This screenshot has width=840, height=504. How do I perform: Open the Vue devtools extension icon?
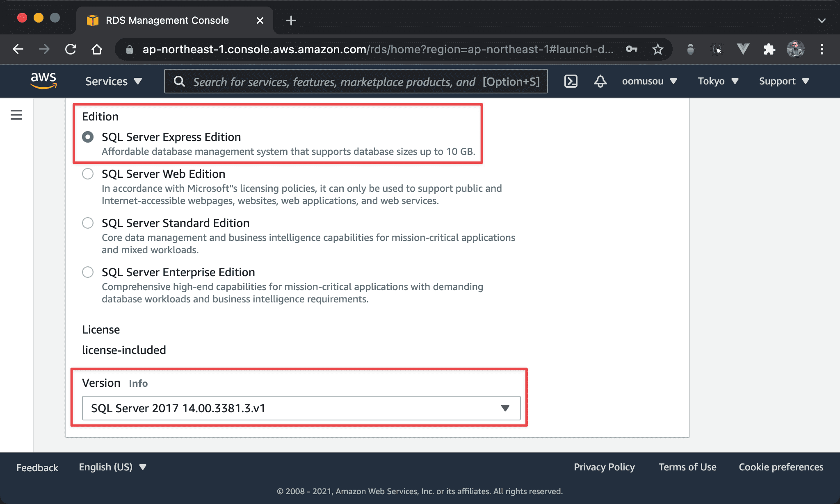(743, 49)
